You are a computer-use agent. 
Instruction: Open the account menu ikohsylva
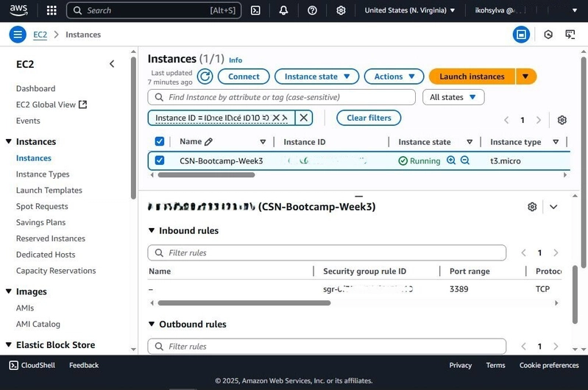[x=525, y=10]
